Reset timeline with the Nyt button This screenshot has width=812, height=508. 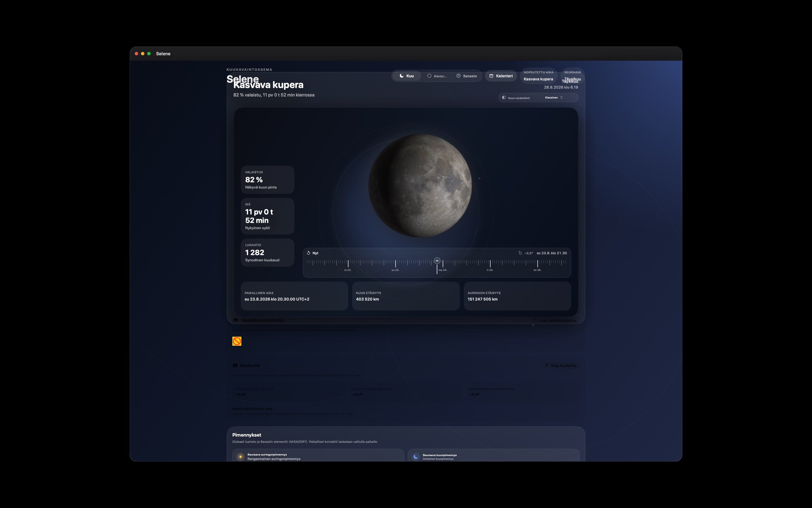pyautogui.click(x=312, y=253)
